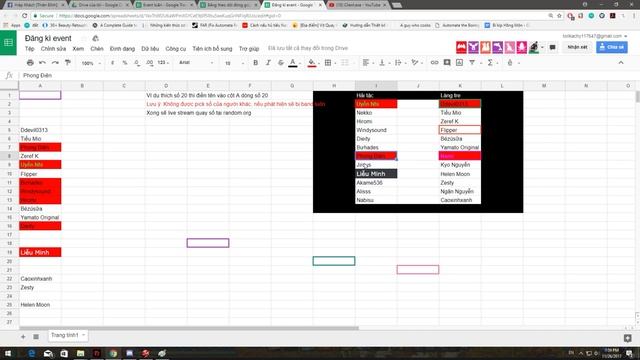Screen dimensions: 640x360
Task: Format cell as currency
Action: click(x=113, y=63)
